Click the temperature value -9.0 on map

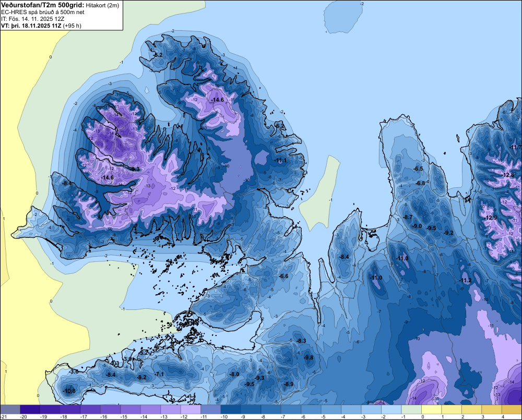pyautogui.click(x=417, y=226)
